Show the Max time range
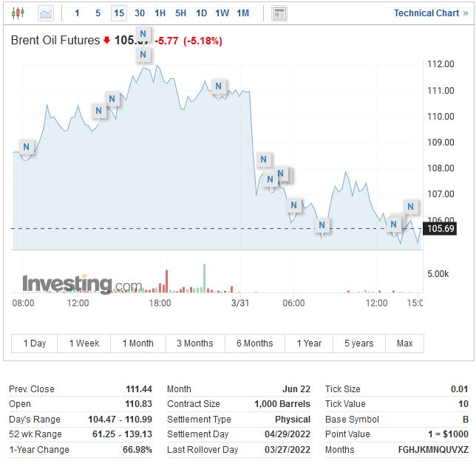Screen dimensions: 476x472 coord(404,343)
